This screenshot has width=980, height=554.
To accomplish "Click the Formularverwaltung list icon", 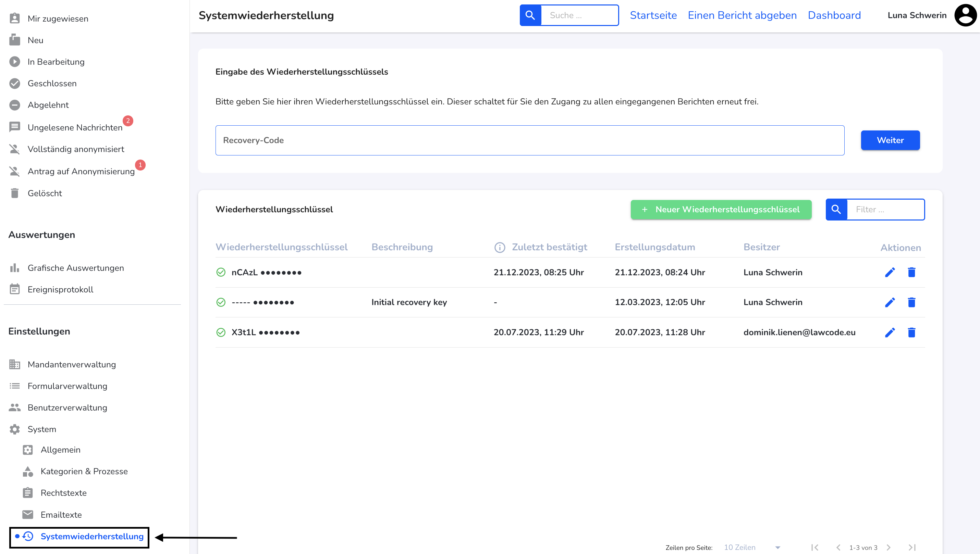I will tap(14, 386).
